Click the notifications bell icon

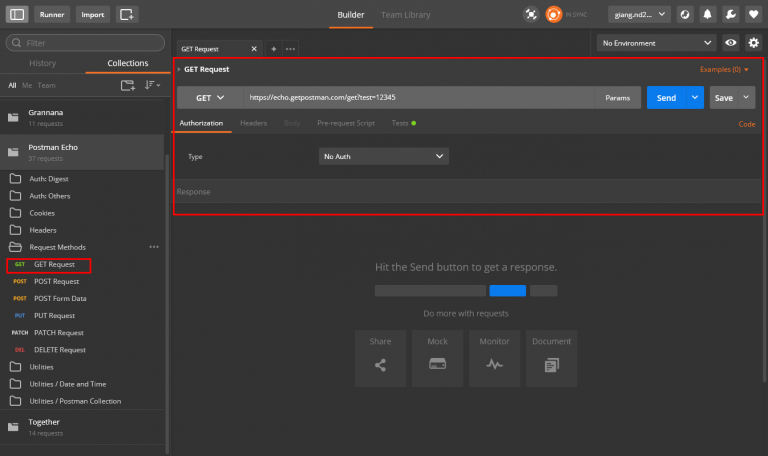click(708, 15)
